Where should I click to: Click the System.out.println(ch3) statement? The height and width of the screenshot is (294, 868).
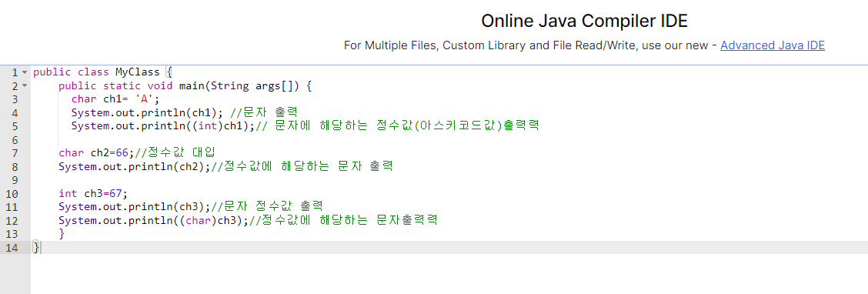pyautogui.click(x=135, y=207)
